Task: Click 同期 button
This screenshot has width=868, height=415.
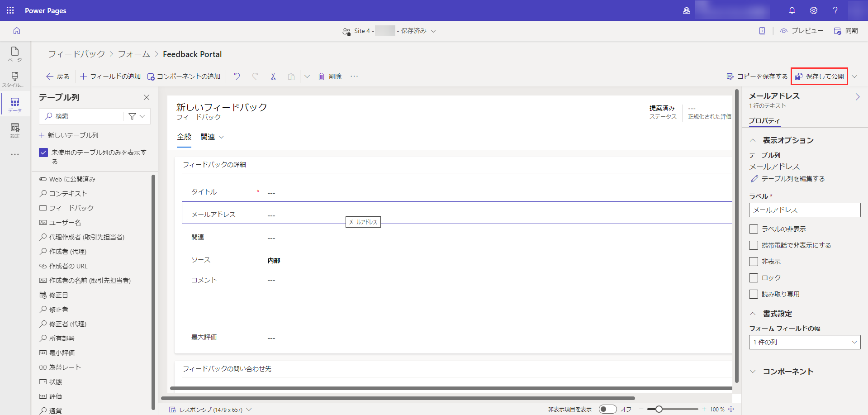Action: (x=846, y=31)
